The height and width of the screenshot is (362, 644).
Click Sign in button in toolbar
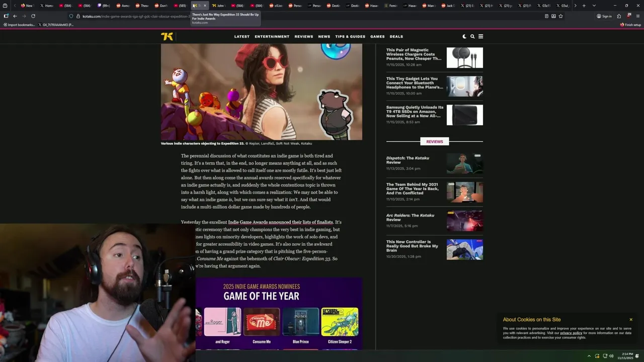click(604, 16)
